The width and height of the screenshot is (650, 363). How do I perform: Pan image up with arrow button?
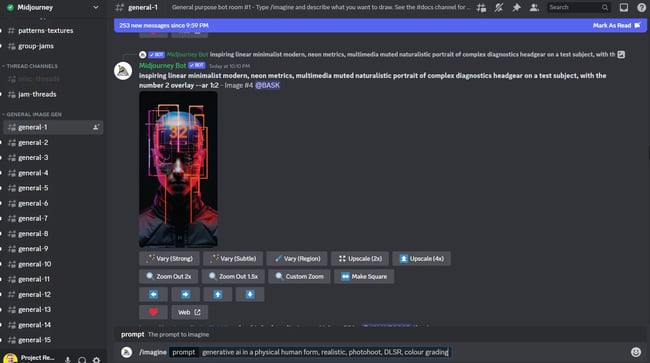(218, 294)
